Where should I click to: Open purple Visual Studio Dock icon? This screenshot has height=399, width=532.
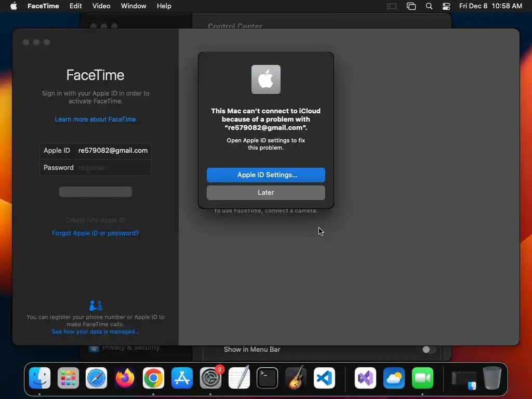(365, 378)
